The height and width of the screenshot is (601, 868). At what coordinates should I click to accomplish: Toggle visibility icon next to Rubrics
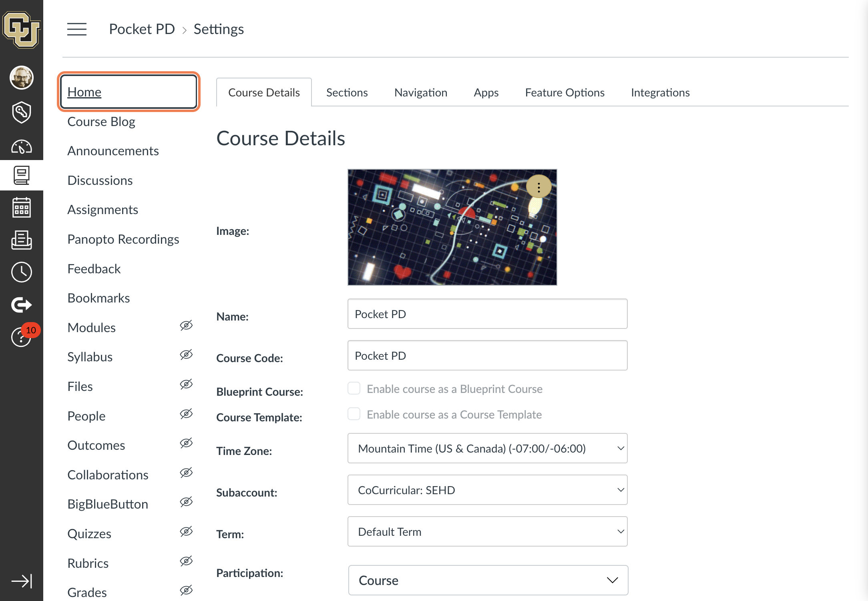[186, 561]
